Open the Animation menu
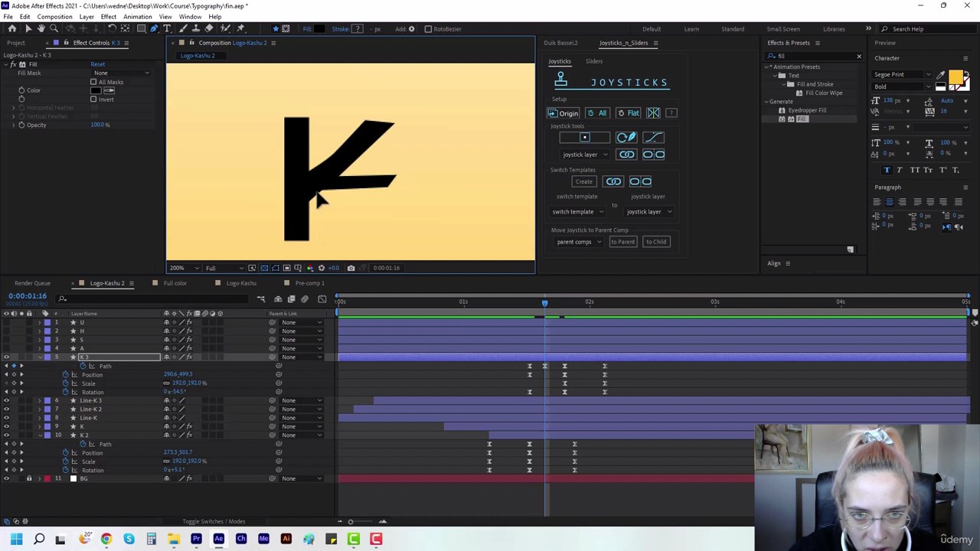 point(138,17)
